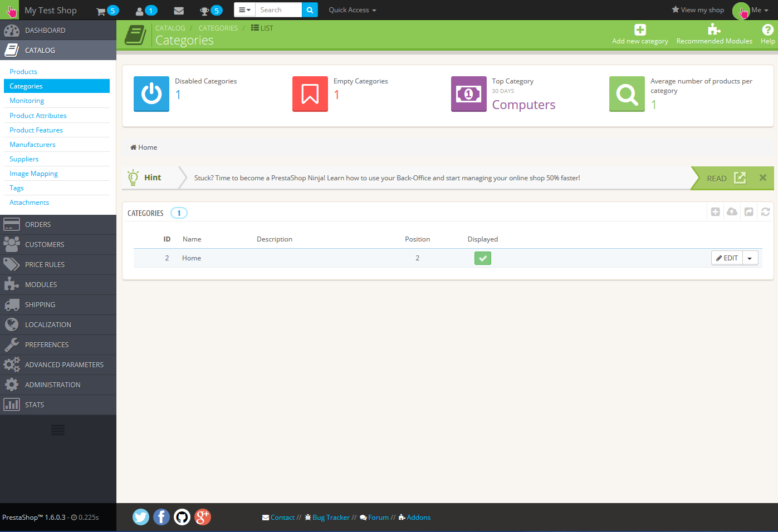The width and height of the screenshot is (778, 532).
Task: Sort by the Position column header
Action: point(417,239)
